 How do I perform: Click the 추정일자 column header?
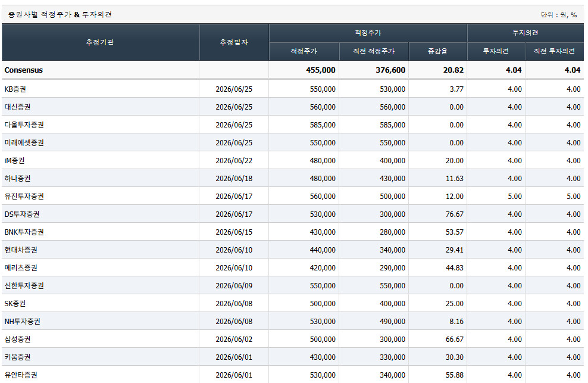[234, 42]
